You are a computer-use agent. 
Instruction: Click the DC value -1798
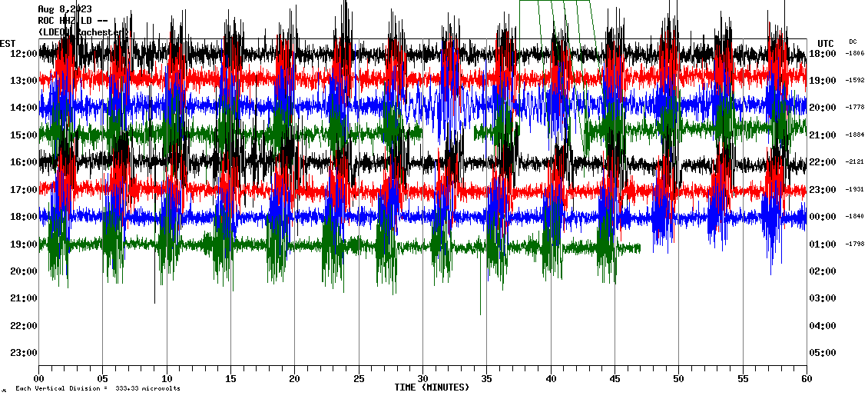click(854, 244)
